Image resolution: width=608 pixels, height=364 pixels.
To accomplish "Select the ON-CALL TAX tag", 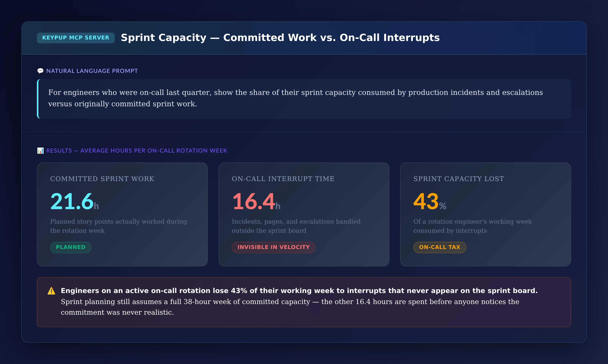I will click(x=439, y=247).
